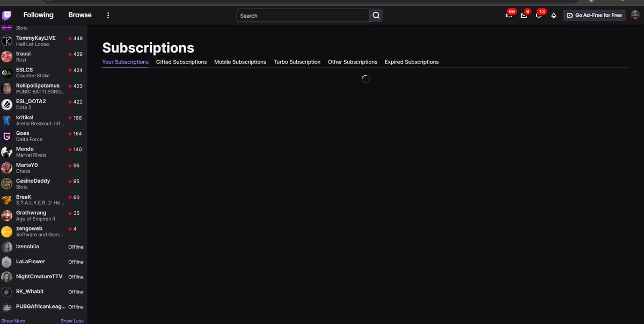Open RK_Whabit channel avatar
The image size is (644, 324).
6,292
